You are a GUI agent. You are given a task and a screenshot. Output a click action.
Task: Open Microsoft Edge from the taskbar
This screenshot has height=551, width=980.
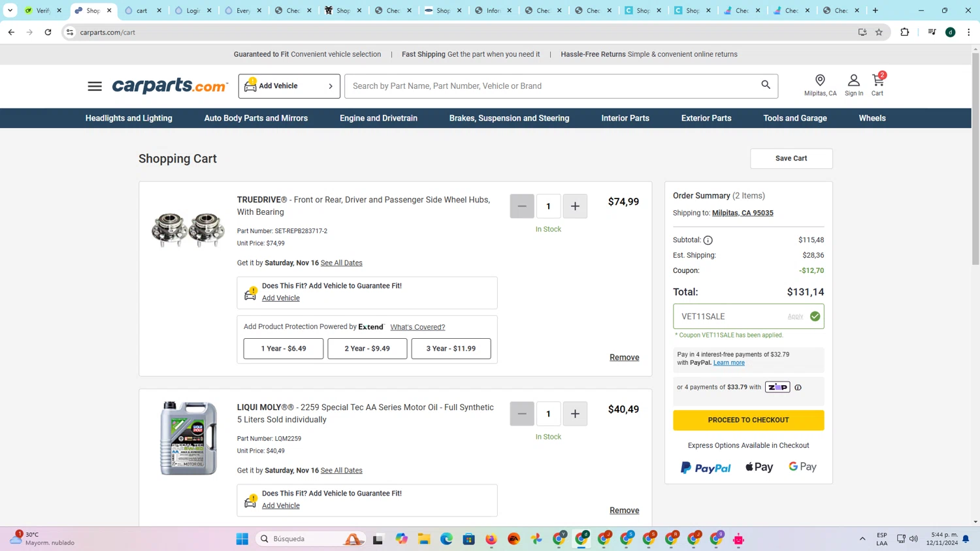pyautogui.click(x=446, y=539)
